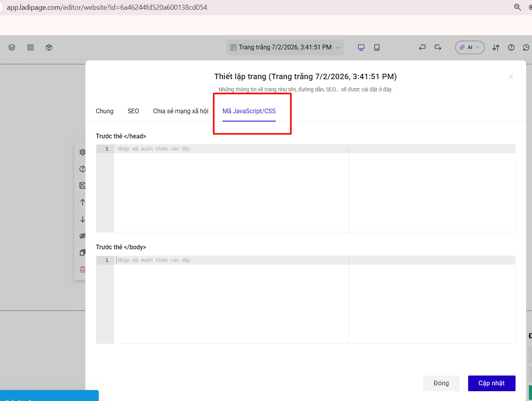Click into the 'Trước thẻ </body>' code editor

306,299
